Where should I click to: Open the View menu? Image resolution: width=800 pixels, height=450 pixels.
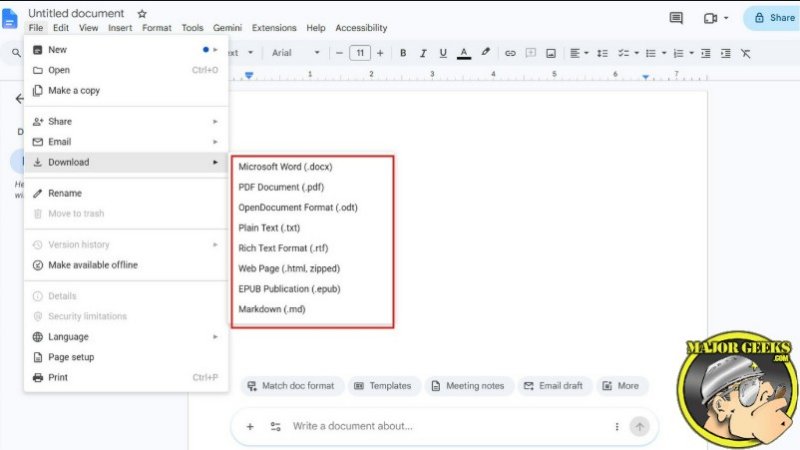(x=88, y=28)
